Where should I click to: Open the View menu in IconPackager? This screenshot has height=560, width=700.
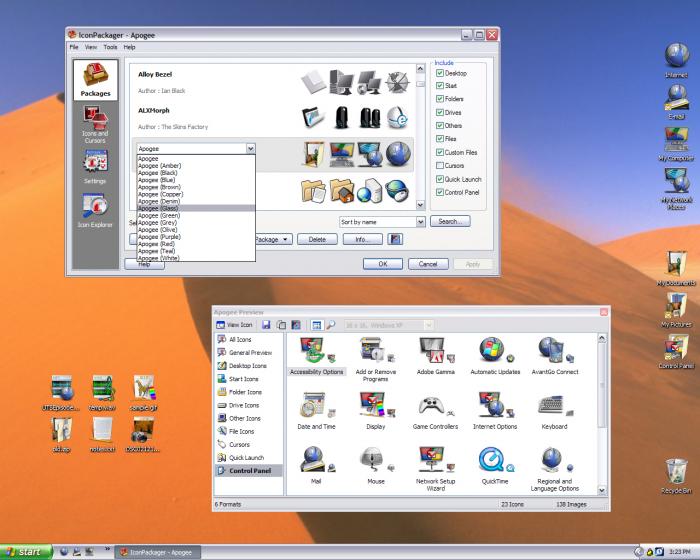coord(91,47)
